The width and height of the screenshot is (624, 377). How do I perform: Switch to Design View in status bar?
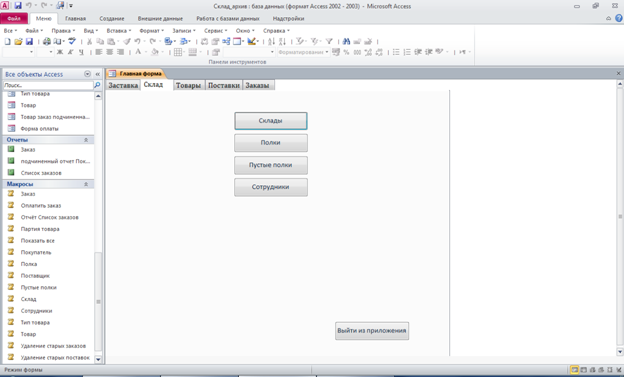[618, 370]
